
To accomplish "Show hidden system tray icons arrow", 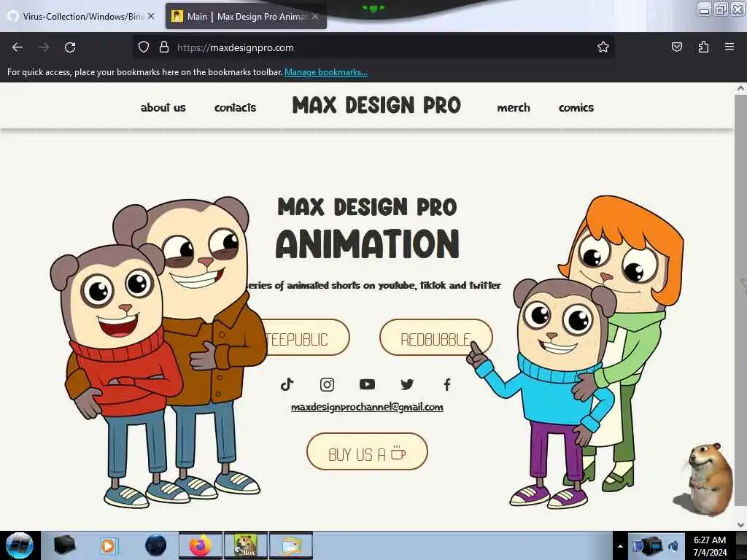I will click(x=620, y=546).
